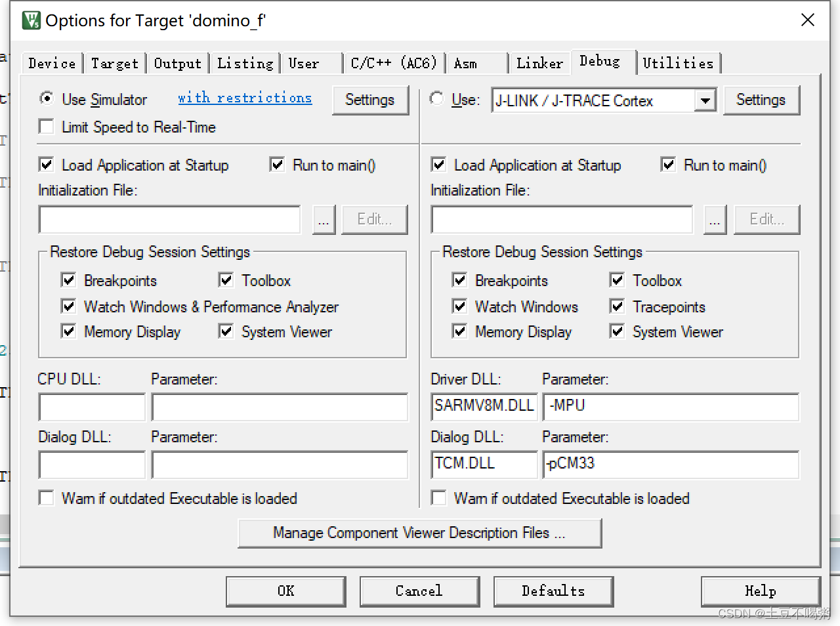Click the Driver DLL SARMV8M.DLL field
The width and height of the screenshot is (840, 626).
coord(483,407)
